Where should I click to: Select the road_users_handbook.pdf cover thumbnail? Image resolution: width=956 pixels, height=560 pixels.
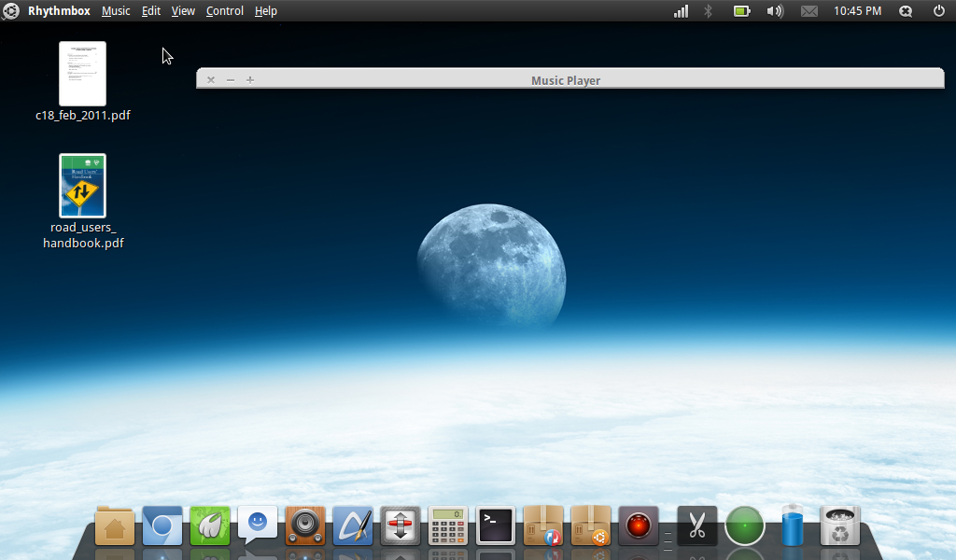(82, 186)
